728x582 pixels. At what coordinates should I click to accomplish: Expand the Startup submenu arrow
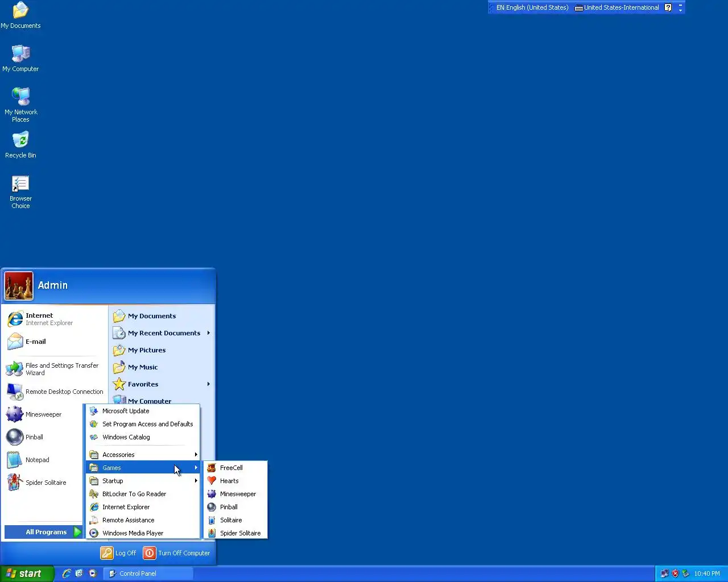(x=196, y=481)
